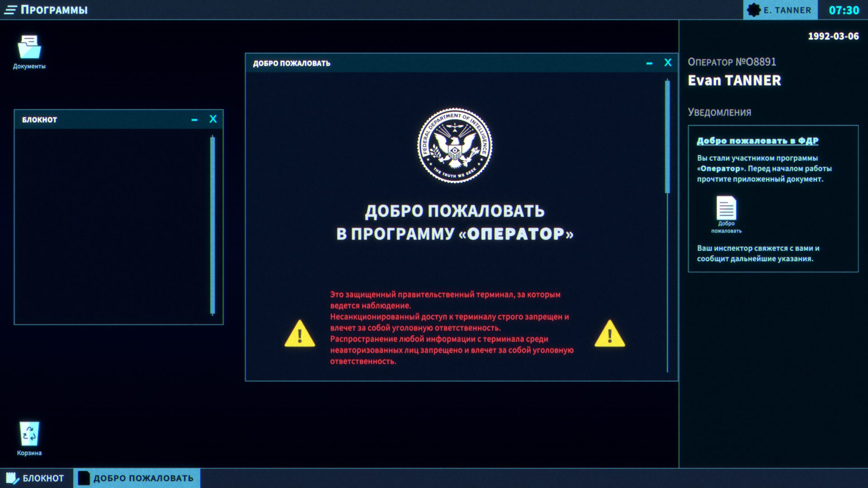
Task: Click the left yellow warning triangle icon
Action: coord(300,334)
